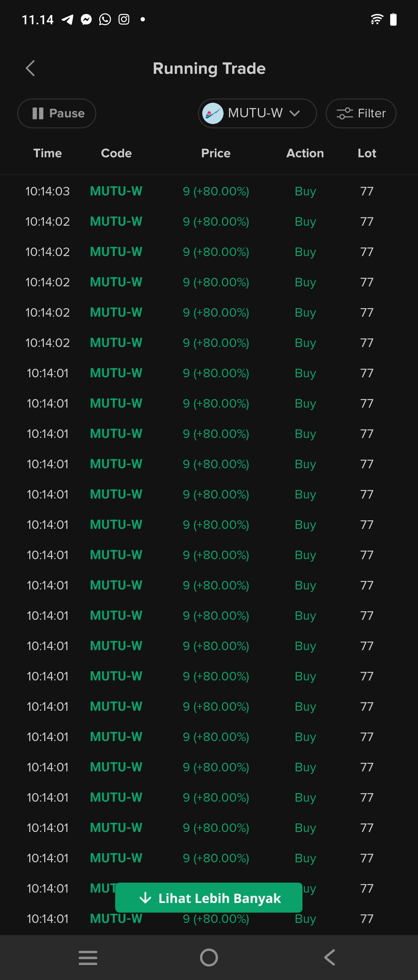Pause the running trade feed
The width and height of the screenshot is (418, 980).
(x=57, y=113)
